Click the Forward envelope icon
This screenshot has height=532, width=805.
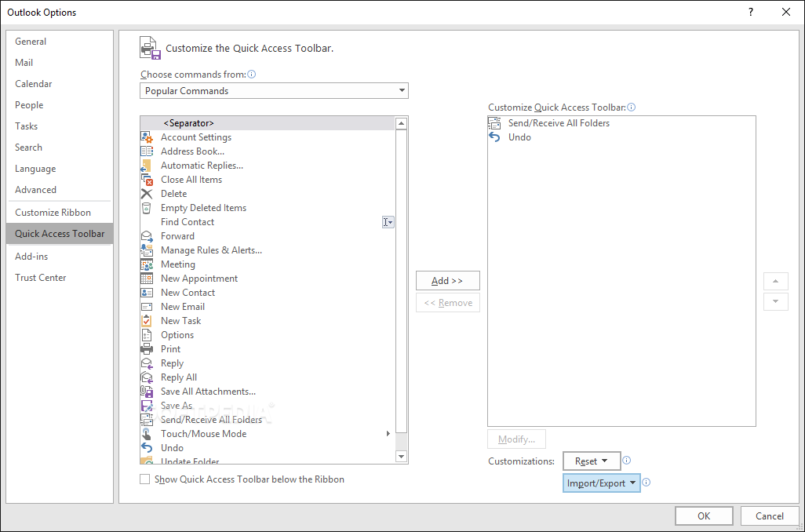[147, 236]
